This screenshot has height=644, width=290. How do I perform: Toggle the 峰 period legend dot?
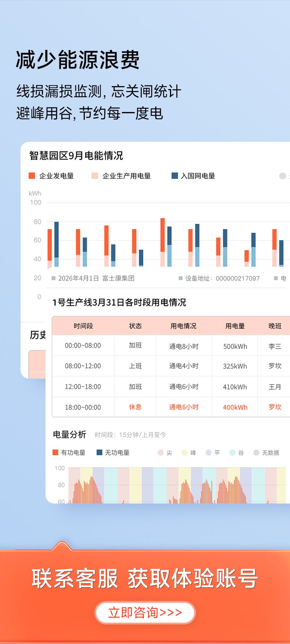pos(185,453)
